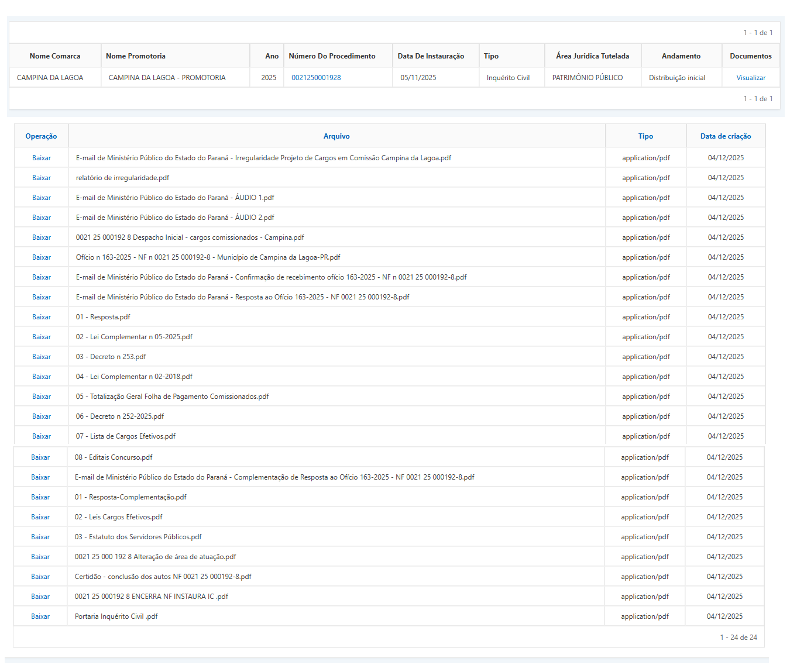Download Portaria Inquérito Civil .pdf
This screenshot has width=790, height=672.
pyautogui.click(x=40, y=616)
